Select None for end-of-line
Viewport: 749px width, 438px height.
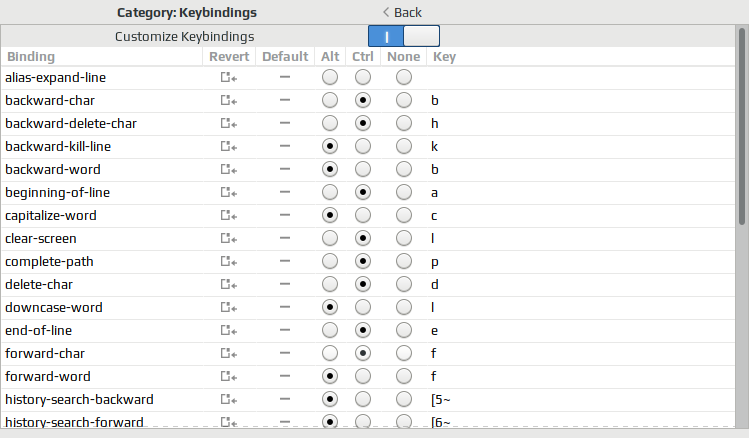404,330
